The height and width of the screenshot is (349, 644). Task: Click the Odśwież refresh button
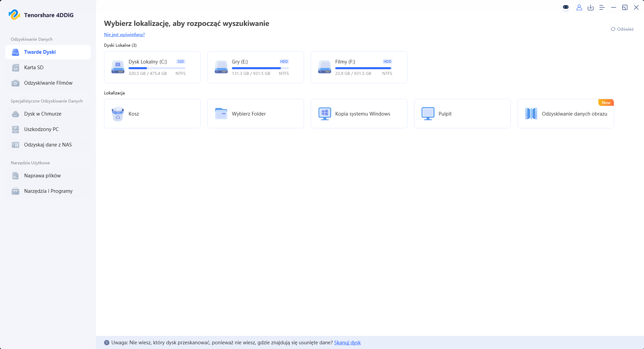pos(622,29)
